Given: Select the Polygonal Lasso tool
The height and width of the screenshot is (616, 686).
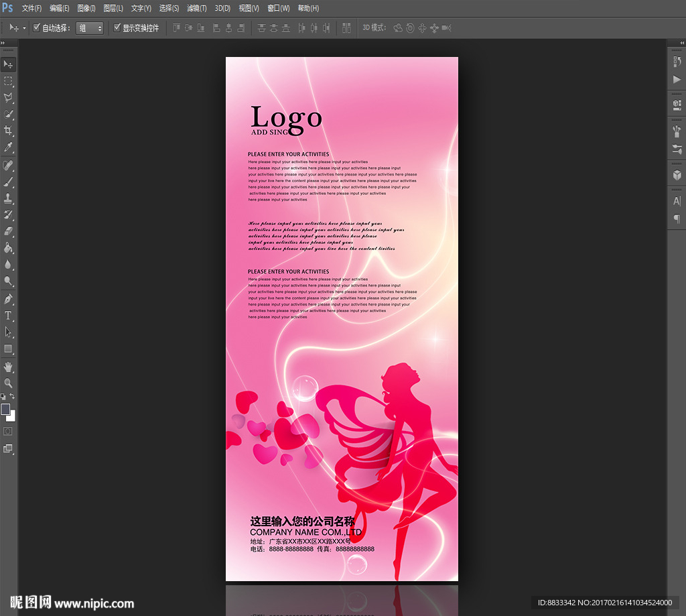Looking at the screenshot, I should pos(8,98).
